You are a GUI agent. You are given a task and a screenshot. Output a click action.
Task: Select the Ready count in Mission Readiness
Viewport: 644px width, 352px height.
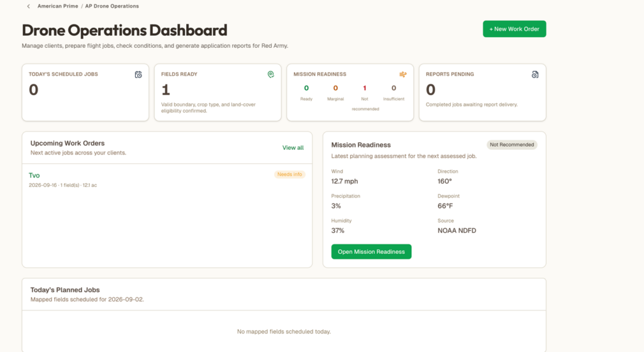pyautogui.click(x=306, y=88)
